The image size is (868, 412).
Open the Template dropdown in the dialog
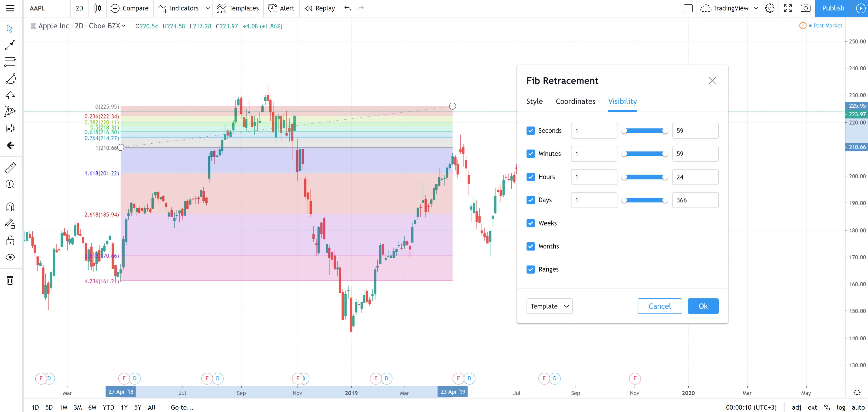pyautogui.click(x=549, y=306)
